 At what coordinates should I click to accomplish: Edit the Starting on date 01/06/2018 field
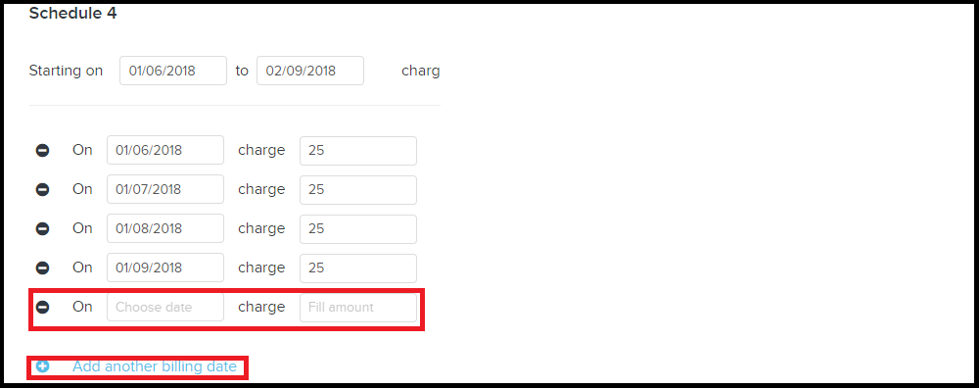[x=173, y=71]
